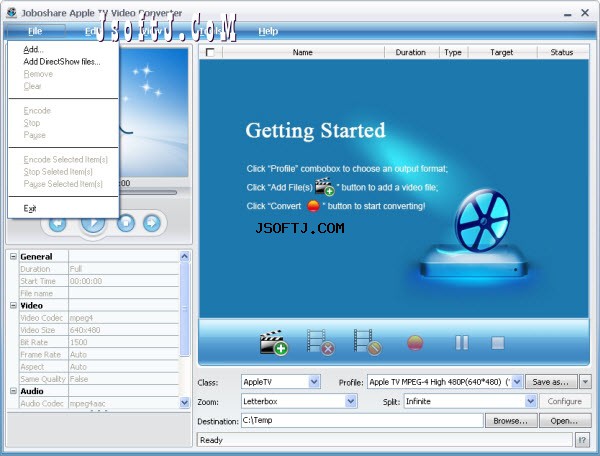Click the preview Play button
600x456 pixels.
click(x=93, y=225)
